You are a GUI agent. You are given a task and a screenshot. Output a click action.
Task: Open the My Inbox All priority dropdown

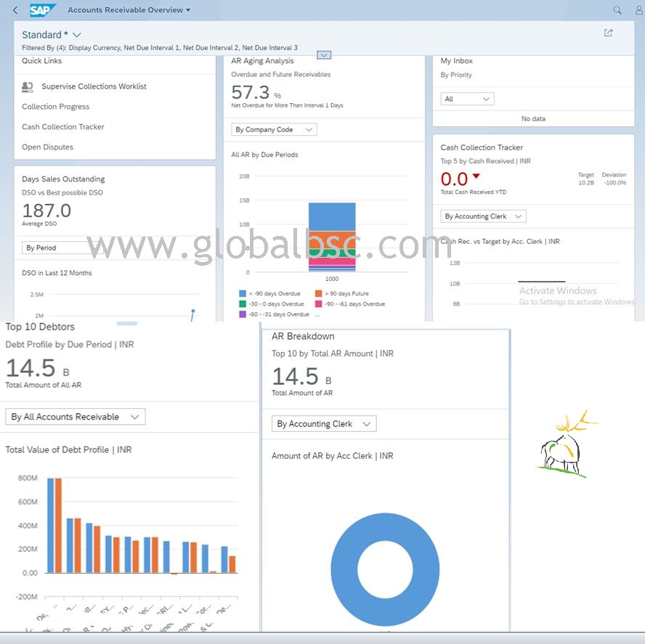pos(467,99)
